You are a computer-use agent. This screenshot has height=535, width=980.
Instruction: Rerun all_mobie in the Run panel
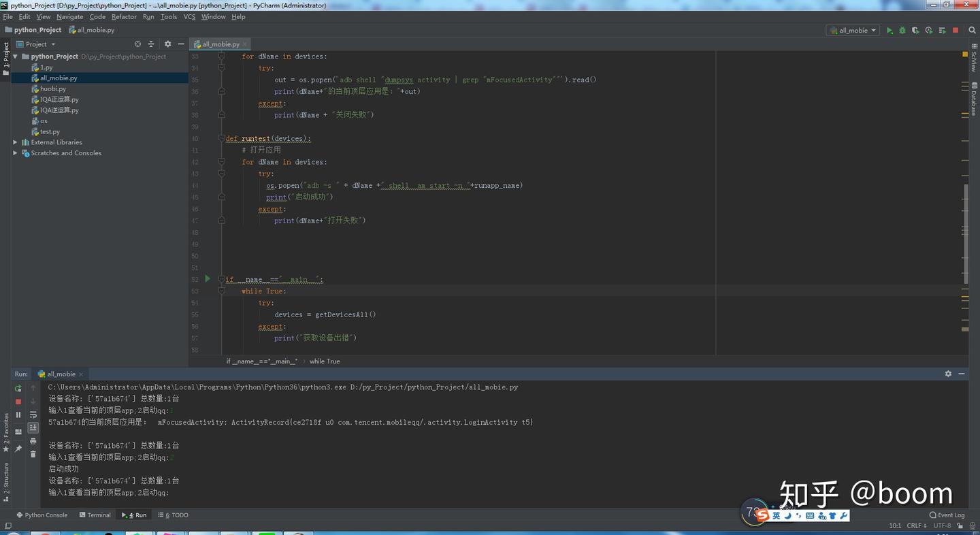[x=18, y=389]
